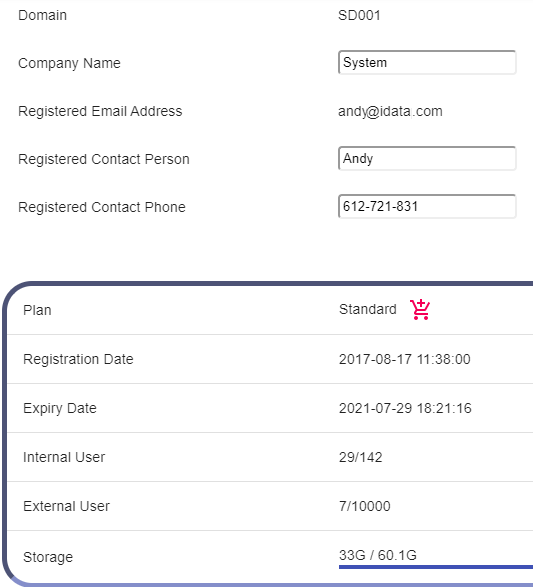The image size is (533, 587).
Task: Click the Plan row label
Action: pyautogui.click(x=37, y=310)
